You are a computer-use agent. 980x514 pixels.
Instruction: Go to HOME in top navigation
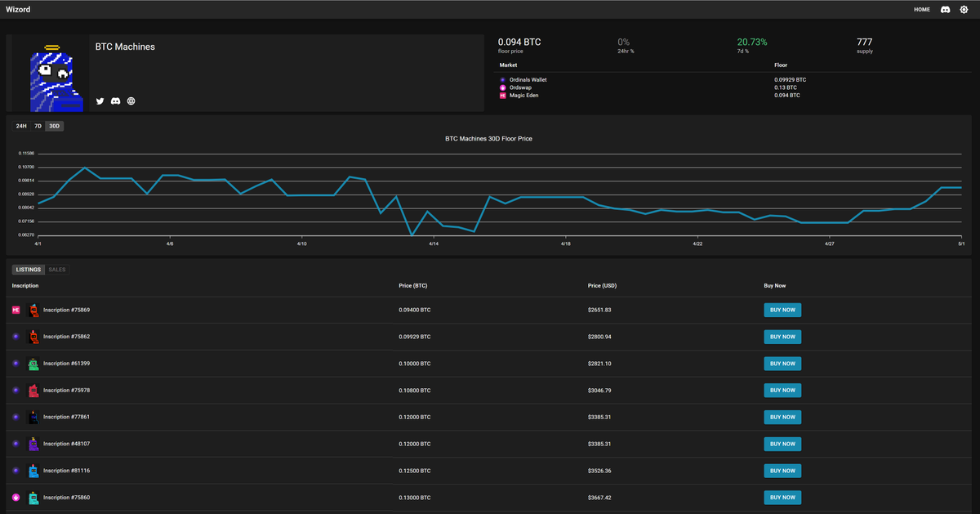[922, 10]
